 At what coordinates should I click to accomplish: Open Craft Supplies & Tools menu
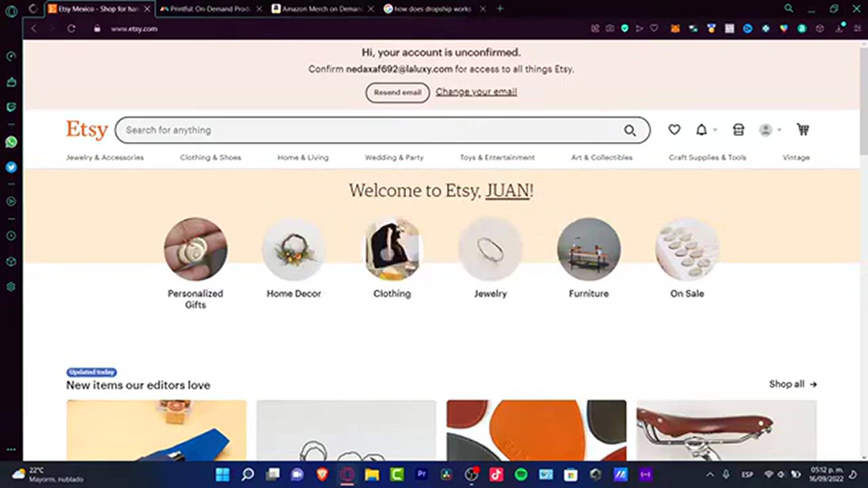[x=708, y=157]
